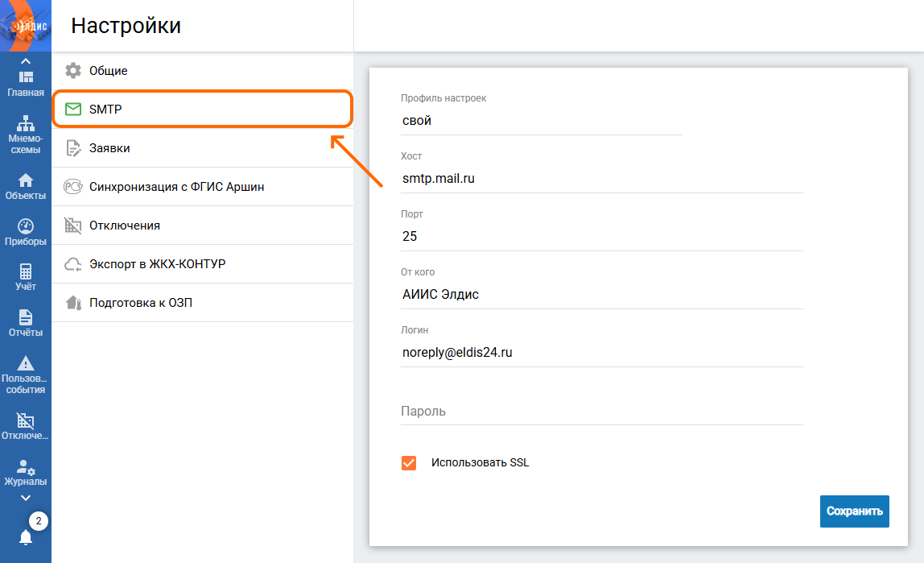Open Экспорт в ЖКХ-КОНТУР settings
Viewport: 924px width, 563px height.
(203, 263)
